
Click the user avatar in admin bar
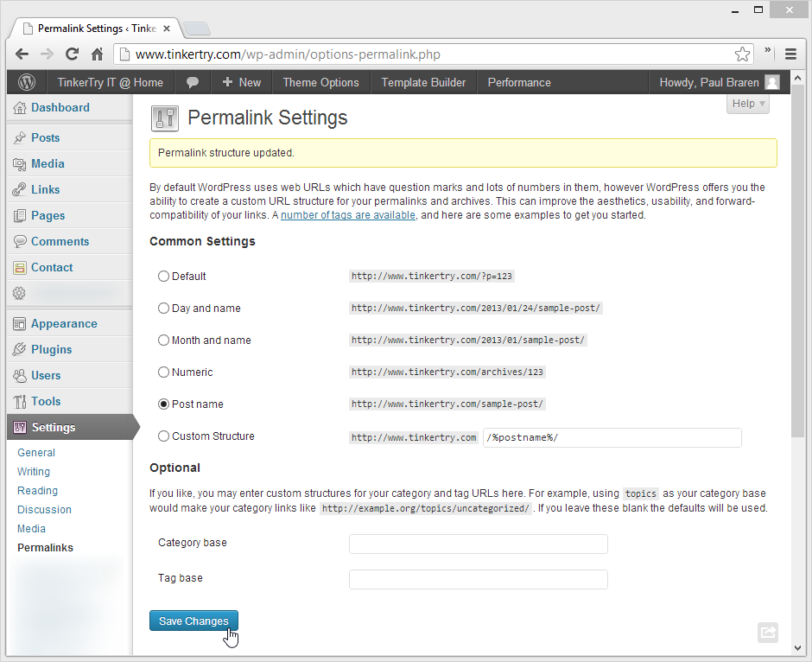772,82
